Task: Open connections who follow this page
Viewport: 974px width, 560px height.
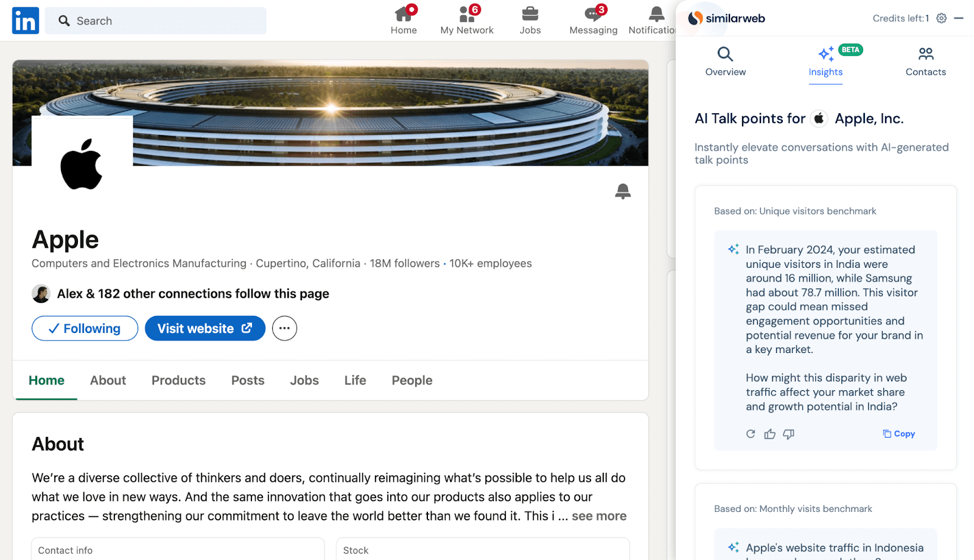Action: [193, 294]
